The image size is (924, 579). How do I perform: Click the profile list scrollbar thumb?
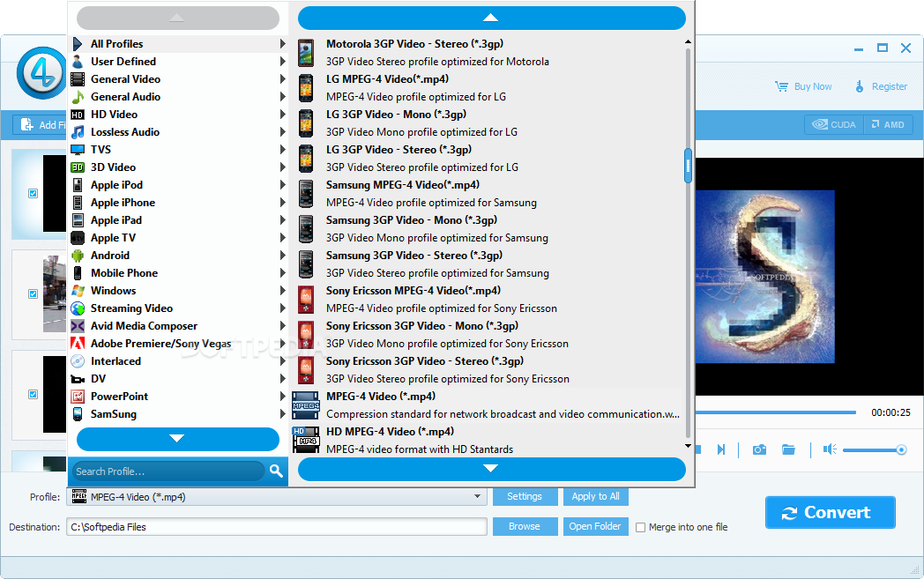pyautogui.click(x=688, y=166)
